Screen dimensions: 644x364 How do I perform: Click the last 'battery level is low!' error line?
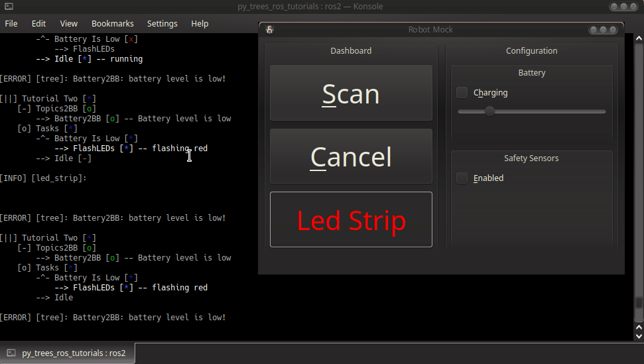pyautogui.click(x=113, y=317)
